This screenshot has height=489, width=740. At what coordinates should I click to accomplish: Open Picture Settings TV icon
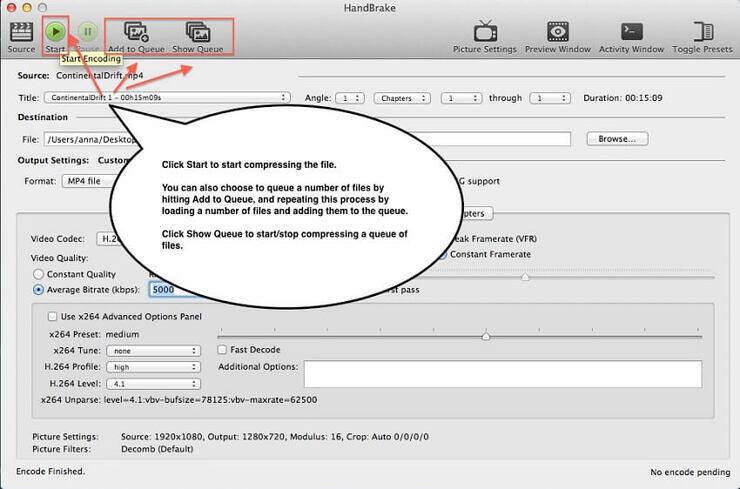[x=485, y=32]
